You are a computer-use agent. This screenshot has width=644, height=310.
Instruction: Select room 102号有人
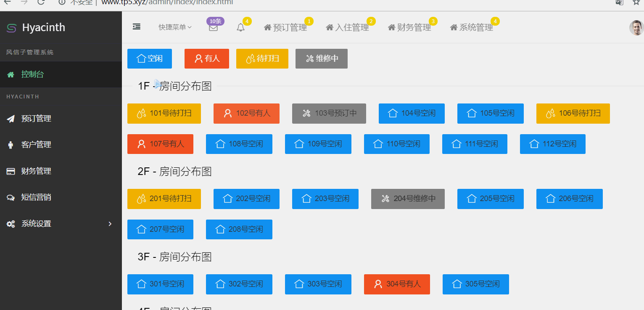point(246,114)
